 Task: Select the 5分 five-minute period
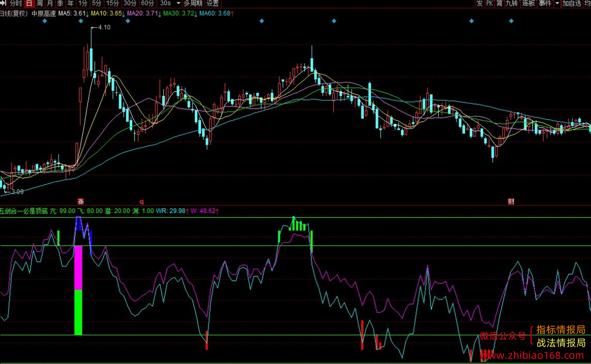coord(97,3)
